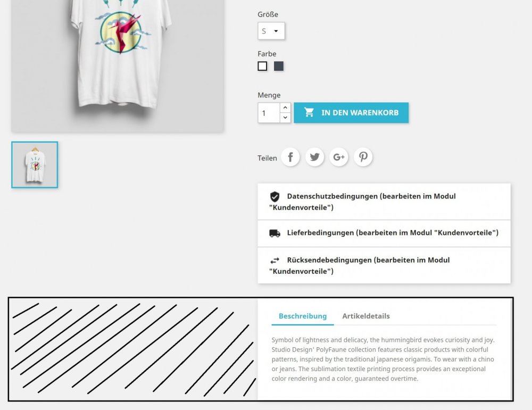532x410 pixels.
Task: Share product on Pinterest
Action: 363,157
